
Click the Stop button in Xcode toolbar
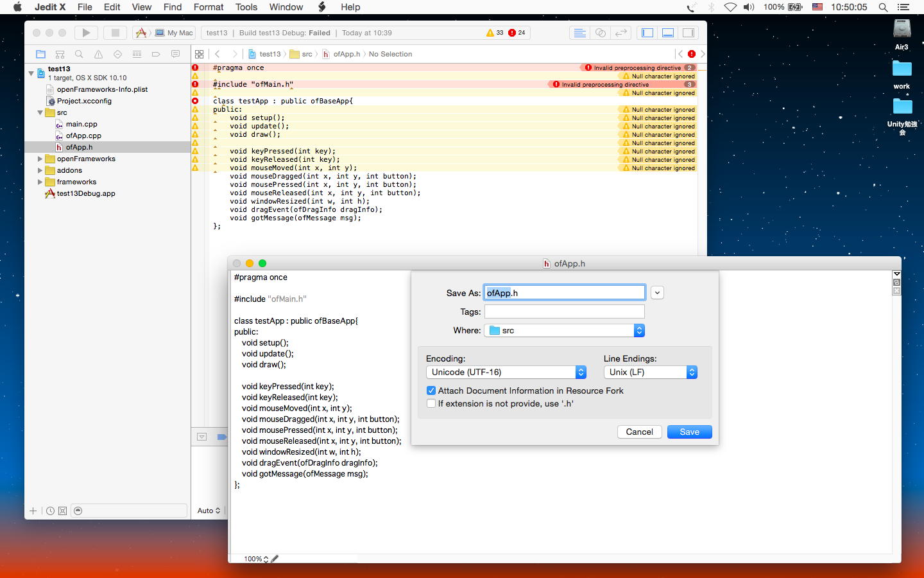pyautogui.click(x=115, y=33)
